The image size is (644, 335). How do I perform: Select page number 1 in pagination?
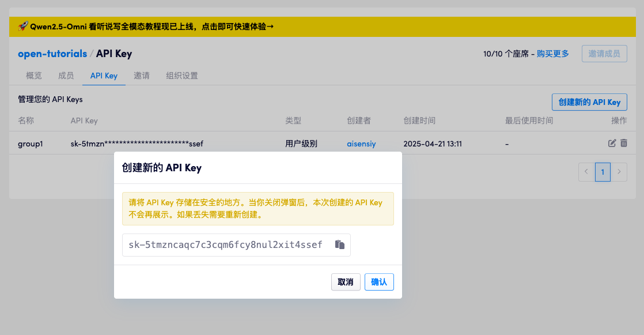coord(603,172)
